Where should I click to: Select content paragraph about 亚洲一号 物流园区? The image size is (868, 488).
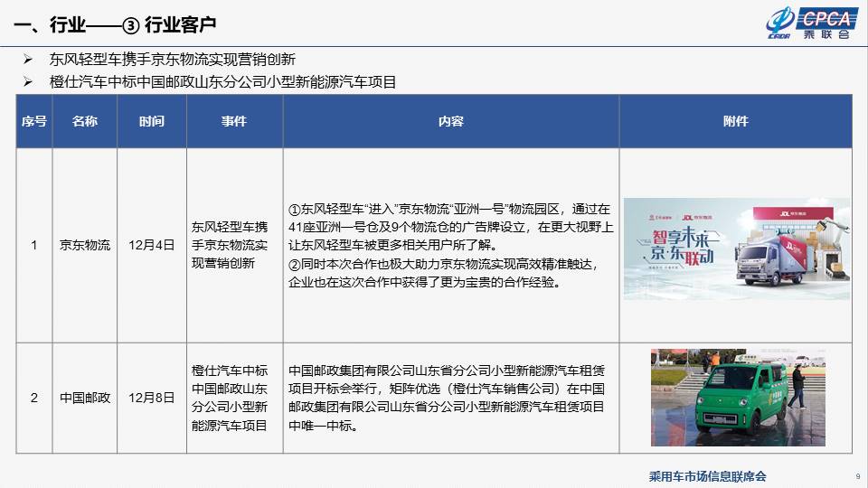pyautogui.click(x=450, y=227)
